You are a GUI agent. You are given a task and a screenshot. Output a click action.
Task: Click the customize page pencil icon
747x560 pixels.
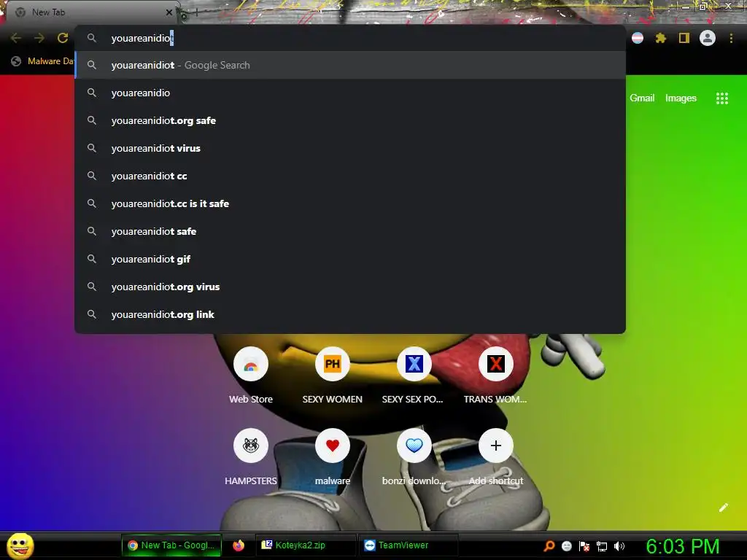723,507
